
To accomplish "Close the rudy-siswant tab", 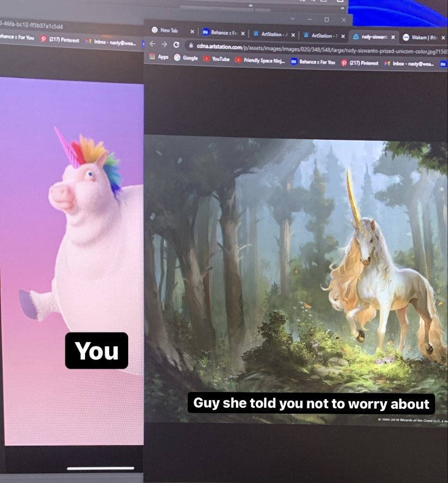I will click(393, 37).
